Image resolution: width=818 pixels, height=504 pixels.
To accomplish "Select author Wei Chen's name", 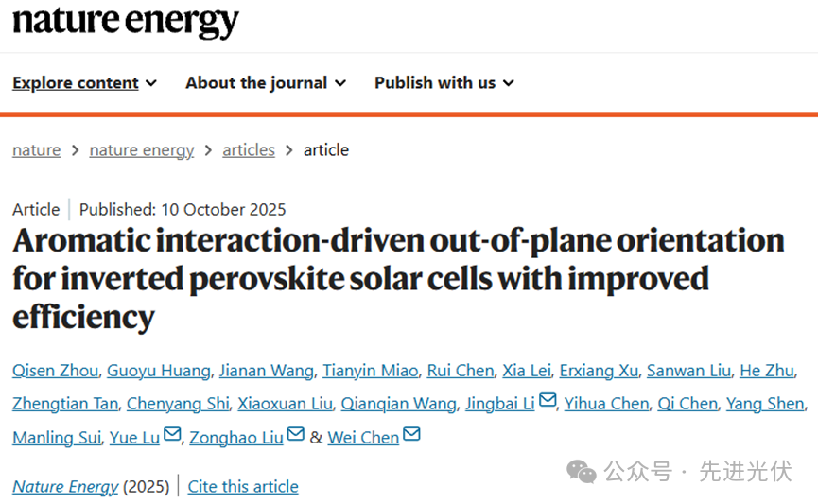I will tap(363, 438).
